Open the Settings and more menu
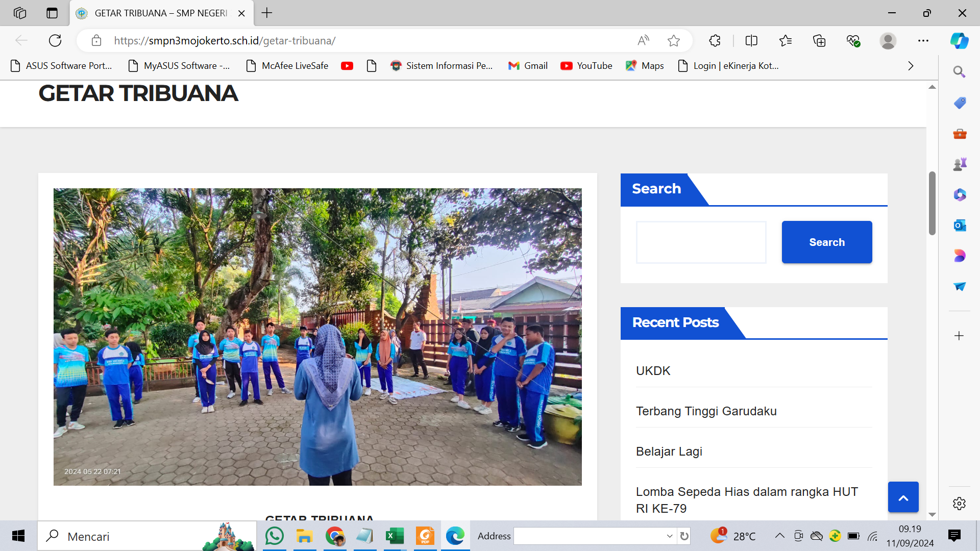 coord(923,41)
